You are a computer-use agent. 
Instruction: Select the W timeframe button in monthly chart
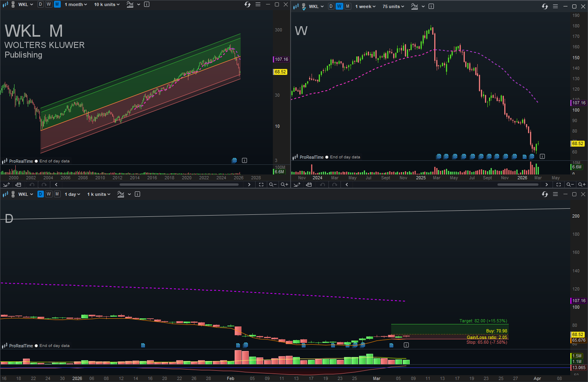(49, 4)
